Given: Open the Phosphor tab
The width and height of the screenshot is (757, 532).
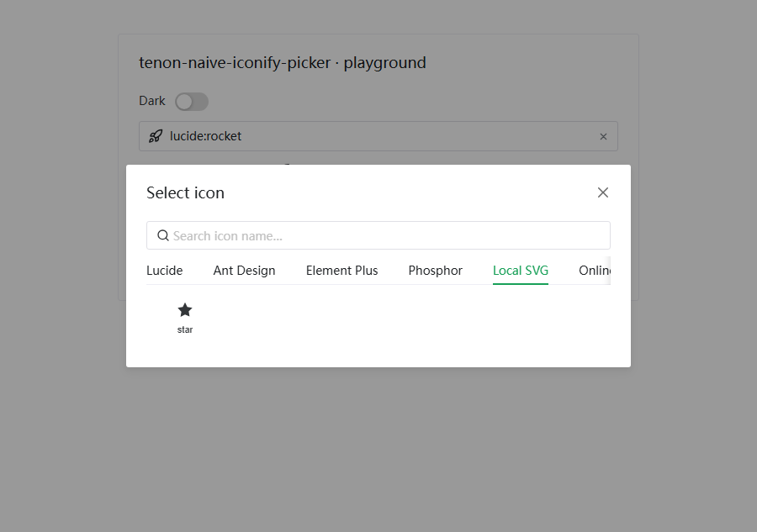Looking at the screenshot, I should (436, 271).
